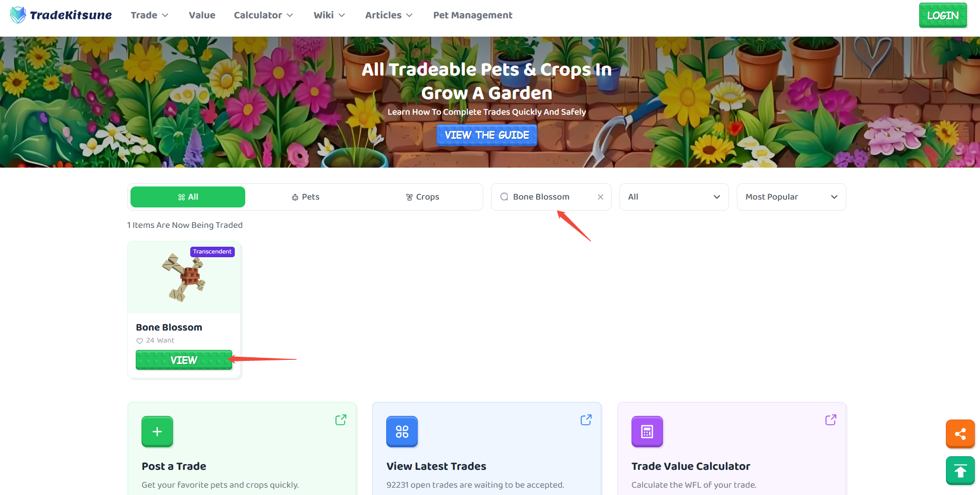Click the green plus Post a Trade icon
Screen dimensions: 980x495
tap(157, 432)
